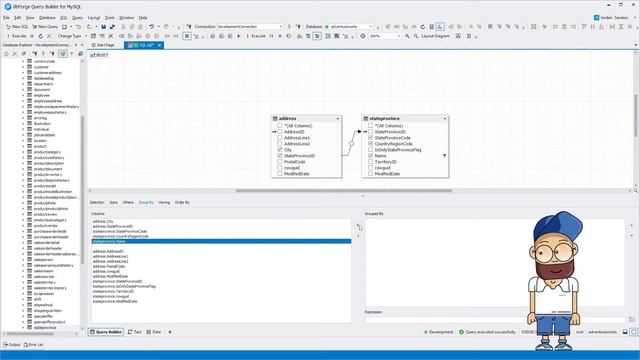The width and height of the screenshot is (640, 360).
Task: Collapse the address table box via header arrow
Action: (338, 118)
